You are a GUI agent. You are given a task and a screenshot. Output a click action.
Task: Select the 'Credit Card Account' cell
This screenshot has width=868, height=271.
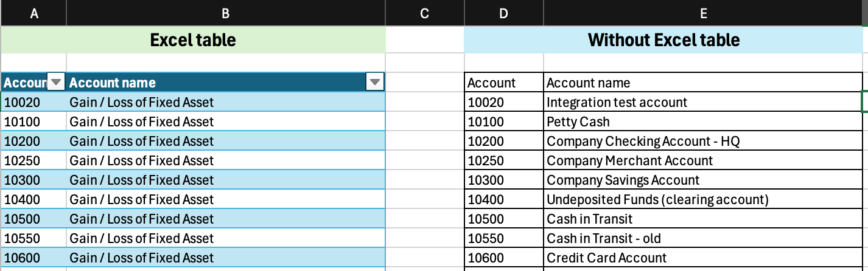click(703, 258)
